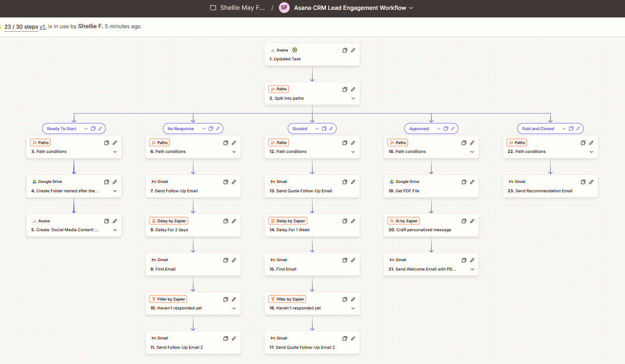The image size is (625, 364).
Task: Edit step 13 Send Quote Follow-Up Email with pencil
Action: 353,182
